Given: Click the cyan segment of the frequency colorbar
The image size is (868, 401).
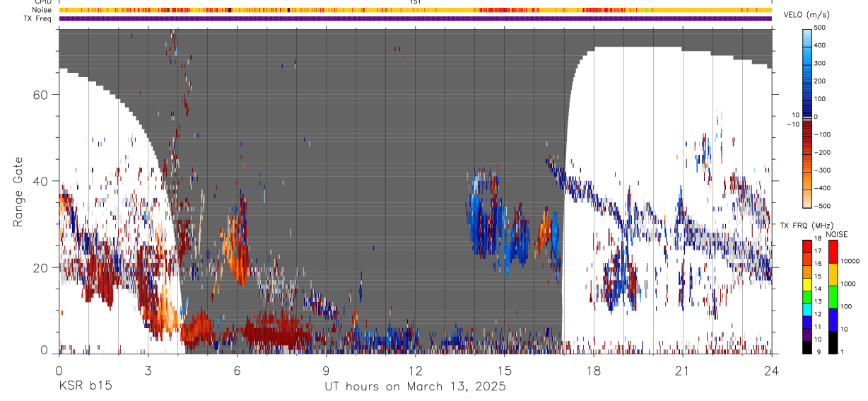Looking at the screenshot, I should (x=807, y=310).
